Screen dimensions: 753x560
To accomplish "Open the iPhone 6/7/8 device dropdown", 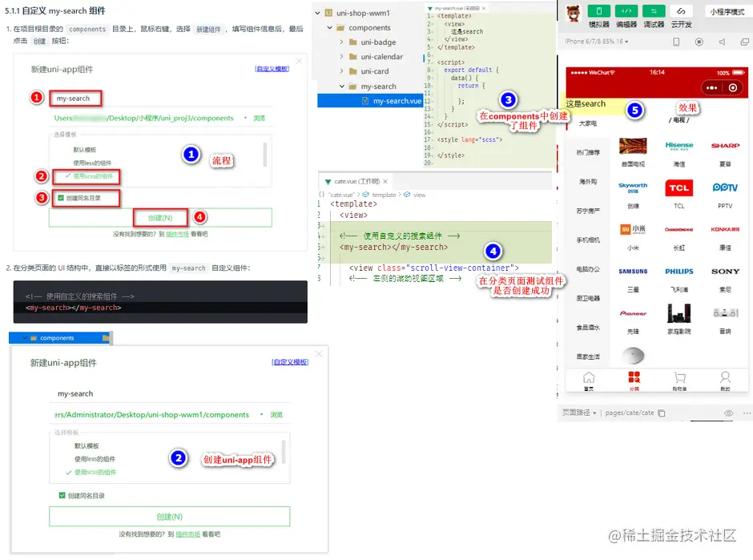I will point(597,42).
